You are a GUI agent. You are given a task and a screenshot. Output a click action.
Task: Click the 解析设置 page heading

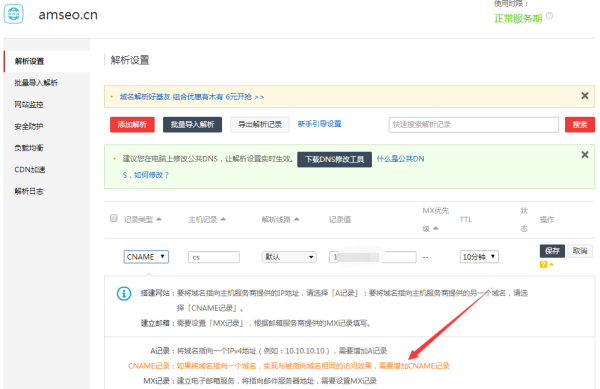click(x=130, y=60)
